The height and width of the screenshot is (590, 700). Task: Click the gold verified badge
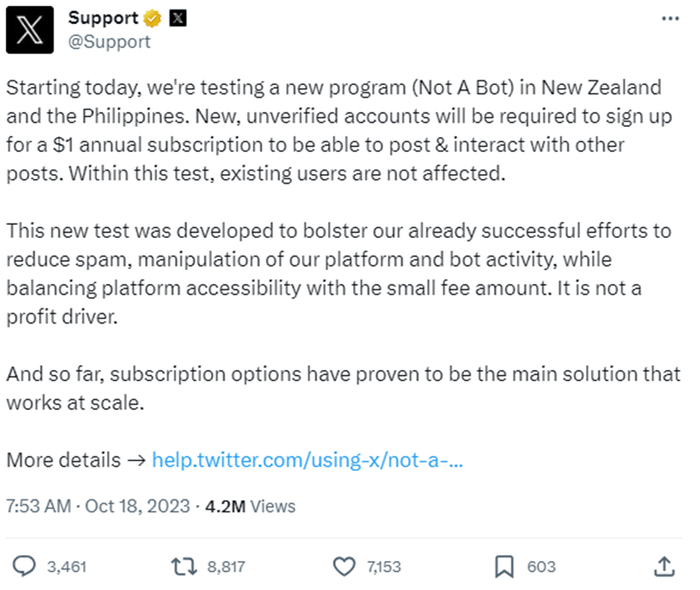pyautogui.click(x=155, y=19)
